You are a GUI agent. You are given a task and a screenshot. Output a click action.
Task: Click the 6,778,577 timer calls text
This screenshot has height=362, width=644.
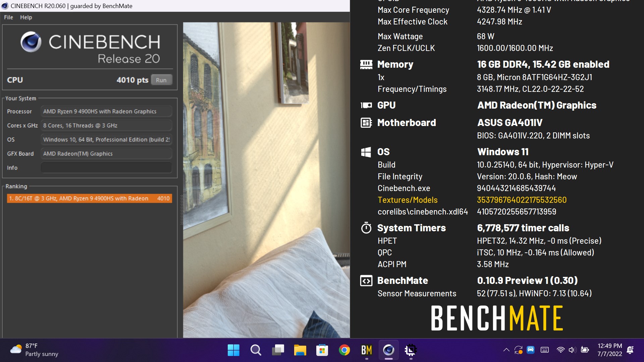(523, 228)
